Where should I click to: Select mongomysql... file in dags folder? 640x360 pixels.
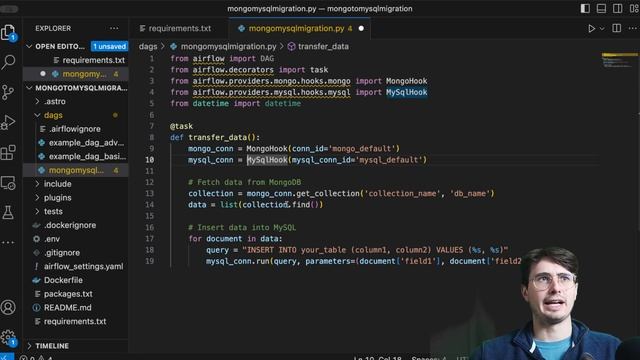[76, 170]
